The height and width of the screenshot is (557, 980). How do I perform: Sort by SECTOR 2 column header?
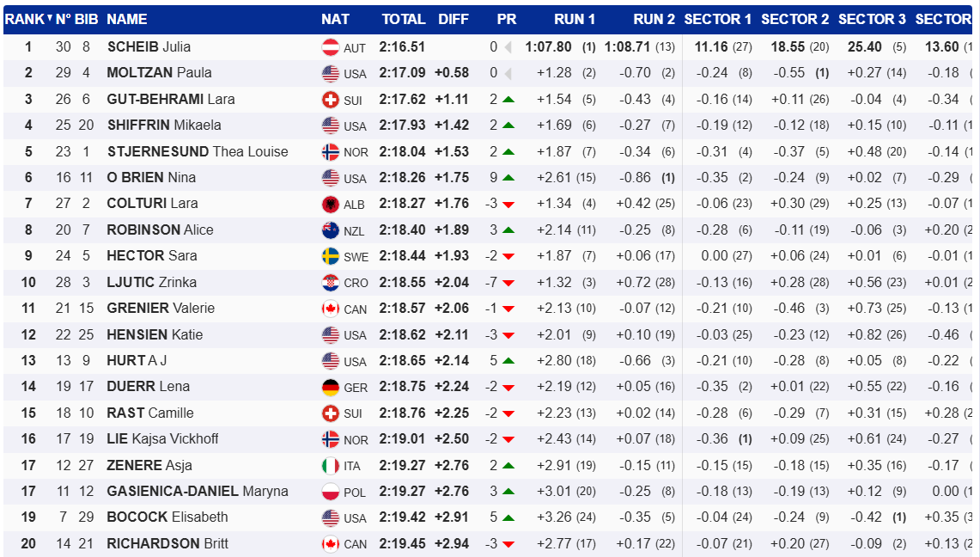click(794, 19)
